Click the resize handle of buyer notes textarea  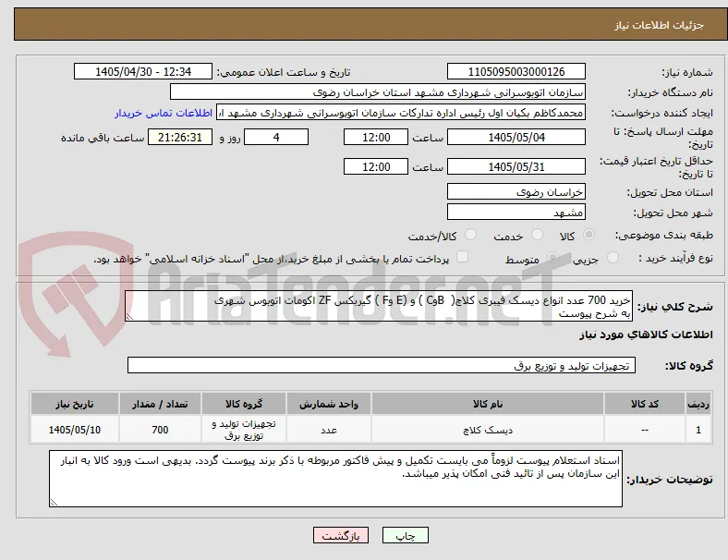tap(54, 503)
